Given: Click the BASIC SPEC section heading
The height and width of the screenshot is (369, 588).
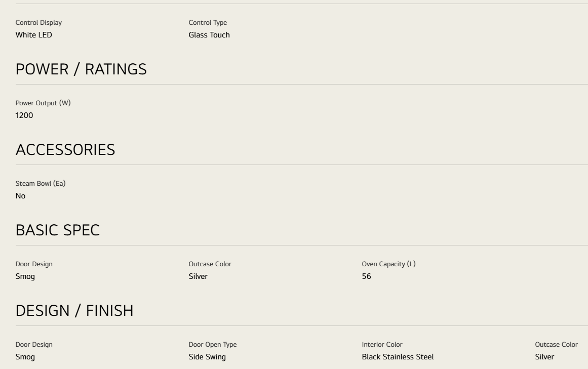Looking at the screenshot, I should pyautogui.click(x=58, y=230).
